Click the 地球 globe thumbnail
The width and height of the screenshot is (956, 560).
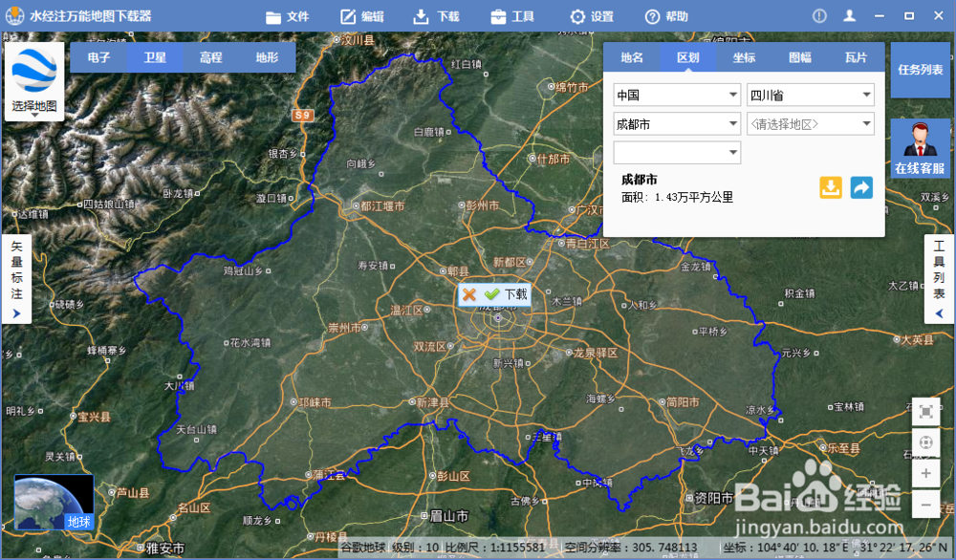click(54, 503)
